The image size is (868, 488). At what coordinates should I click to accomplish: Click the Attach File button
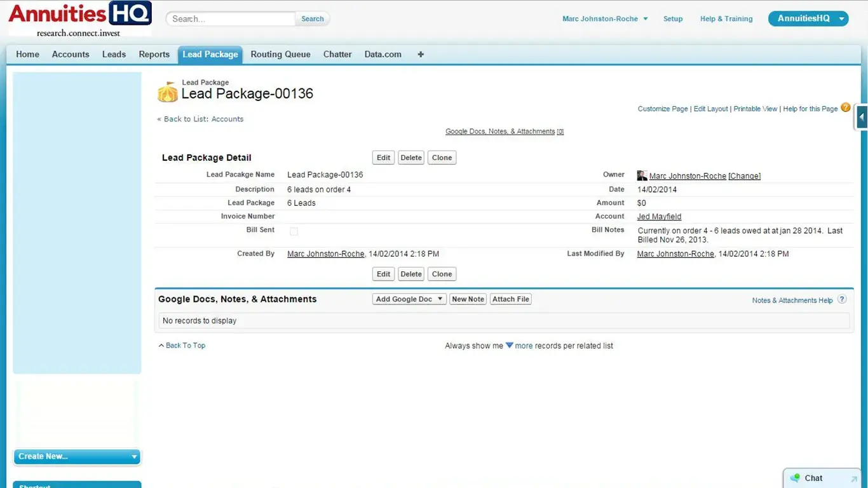point(510,299)
